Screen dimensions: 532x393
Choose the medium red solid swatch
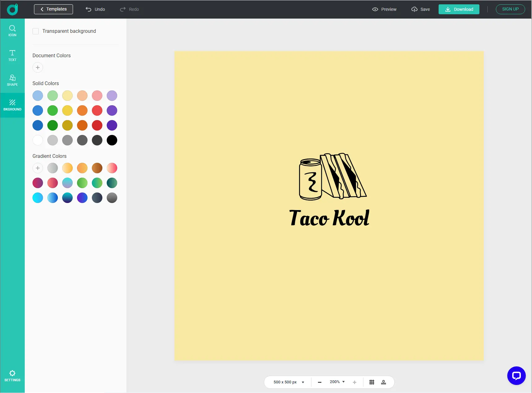pyautogui.click(x=97, y=110)
